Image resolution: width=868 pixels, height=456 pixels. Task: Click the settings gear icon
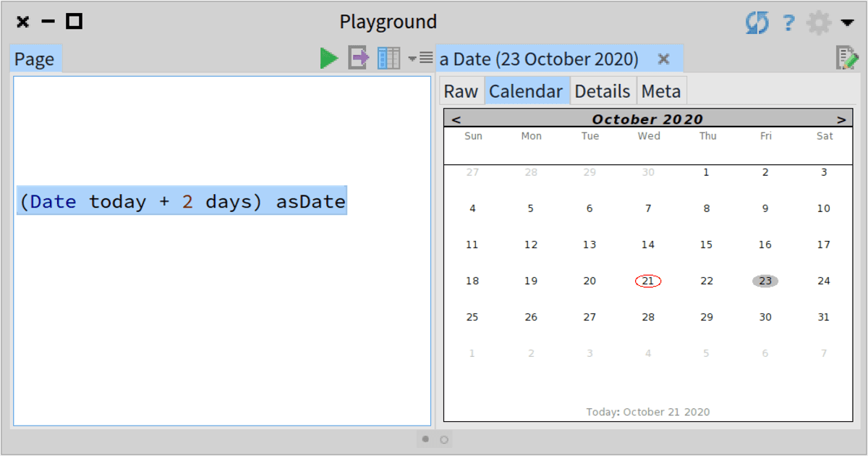819,22
